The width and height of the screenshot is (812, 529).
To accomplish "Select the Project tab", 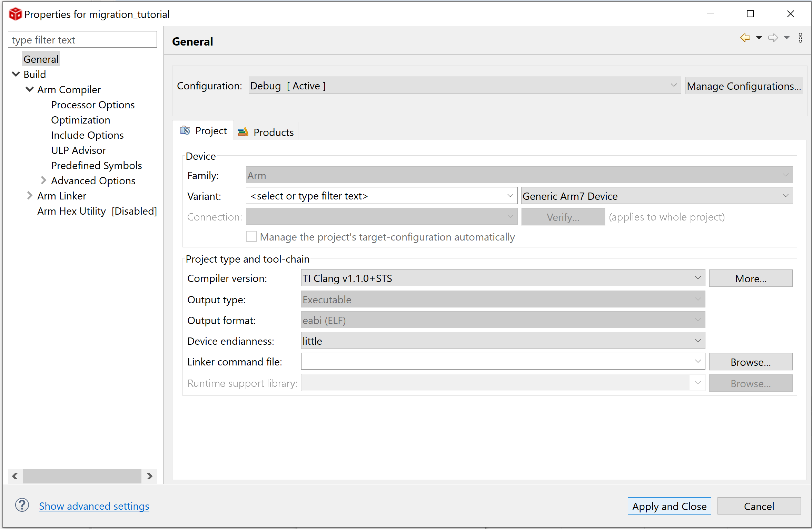I will pyautogui.click(x=210, y=130).
